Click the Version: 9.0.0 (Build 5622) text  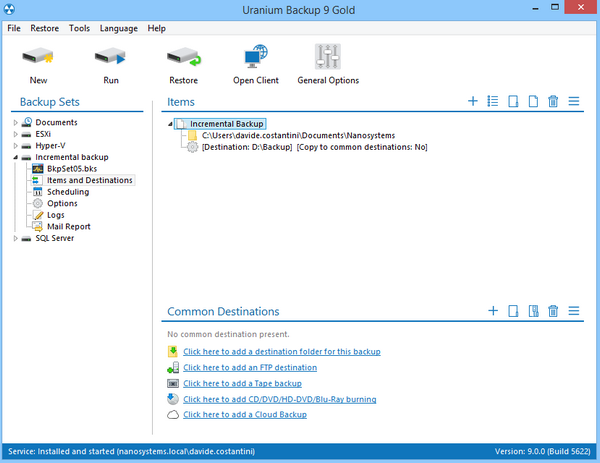[542, 452]
